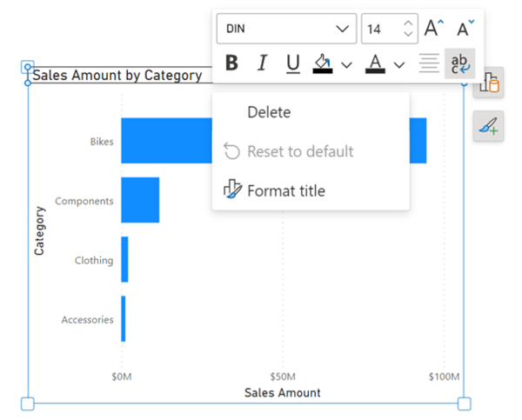Toggle the text wrap icon
This screenshot has width=522, height=420.
coord(459,63)
